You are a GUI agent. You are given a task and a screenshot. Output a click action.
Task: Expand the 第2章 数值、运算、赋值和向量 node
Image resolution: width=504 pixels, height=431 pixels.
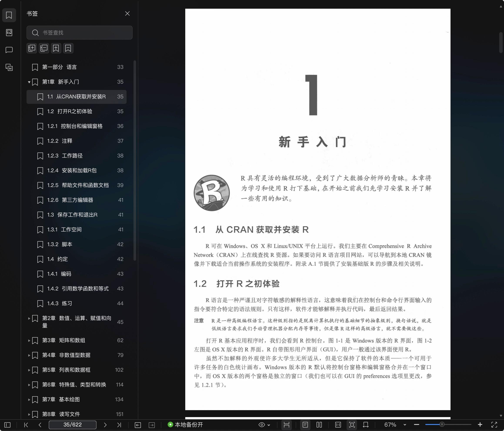[x=29, y=318]
